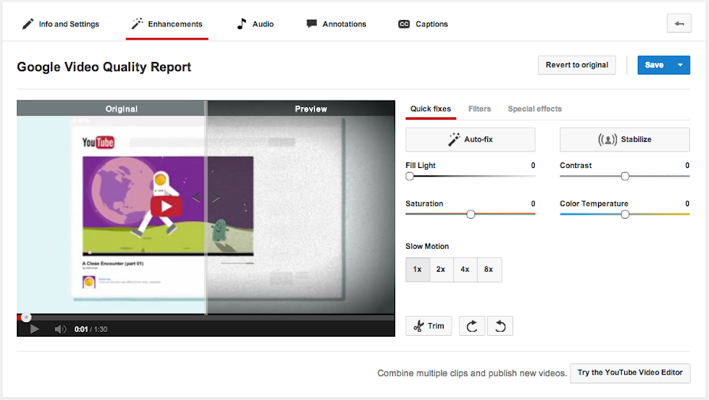Set slow motion to 8x

pyautogui.click(x=489, y=269)
